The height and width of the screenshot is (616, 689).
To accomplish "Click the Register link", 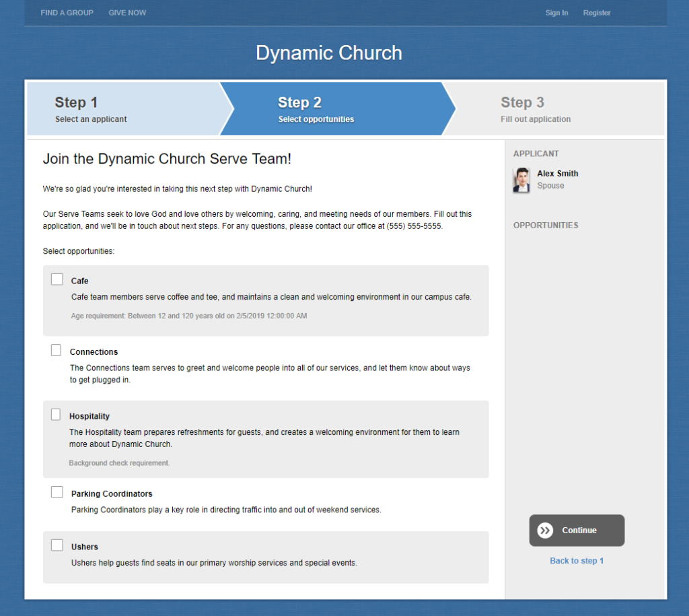I will [597, 13].
